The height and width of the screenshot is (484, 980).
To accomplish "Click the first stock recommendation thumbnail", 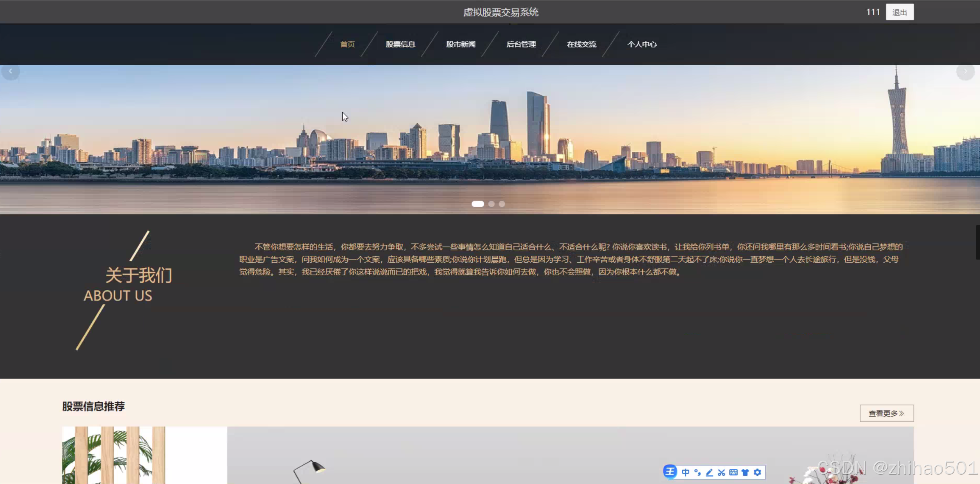I will (x=144, y=455).
